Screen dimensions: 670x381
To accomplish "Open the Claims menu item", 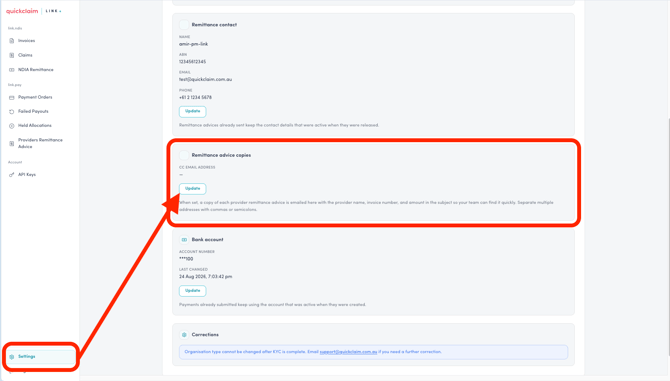I will click(x=25, y=55).
